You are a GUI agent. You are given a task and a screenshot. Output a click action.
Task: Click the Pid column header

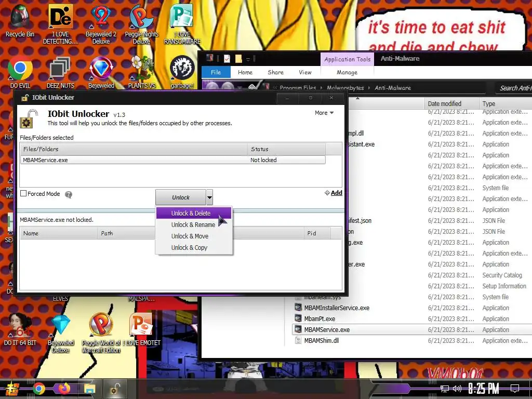tap(317, 233)
